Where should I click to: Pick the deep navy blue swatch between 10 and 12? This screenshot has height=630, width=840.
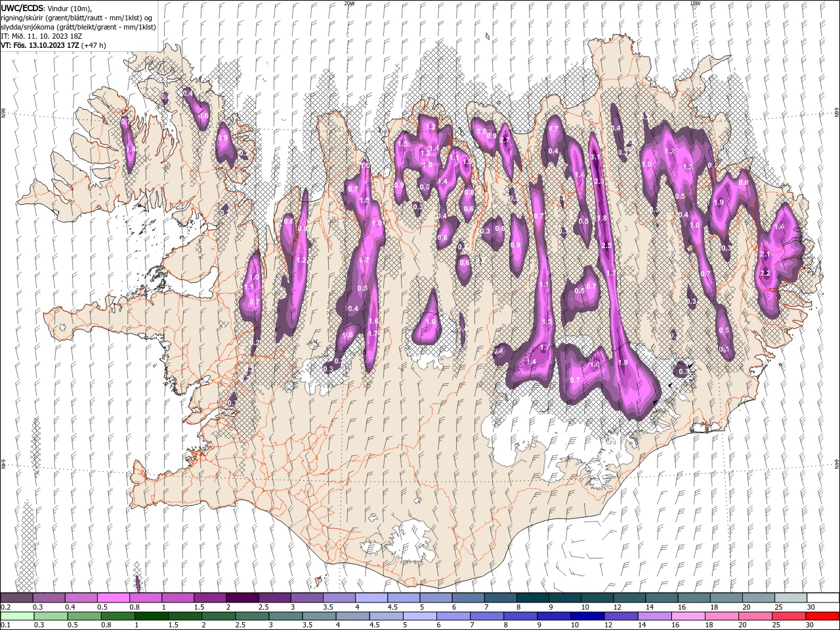[587, 616]
